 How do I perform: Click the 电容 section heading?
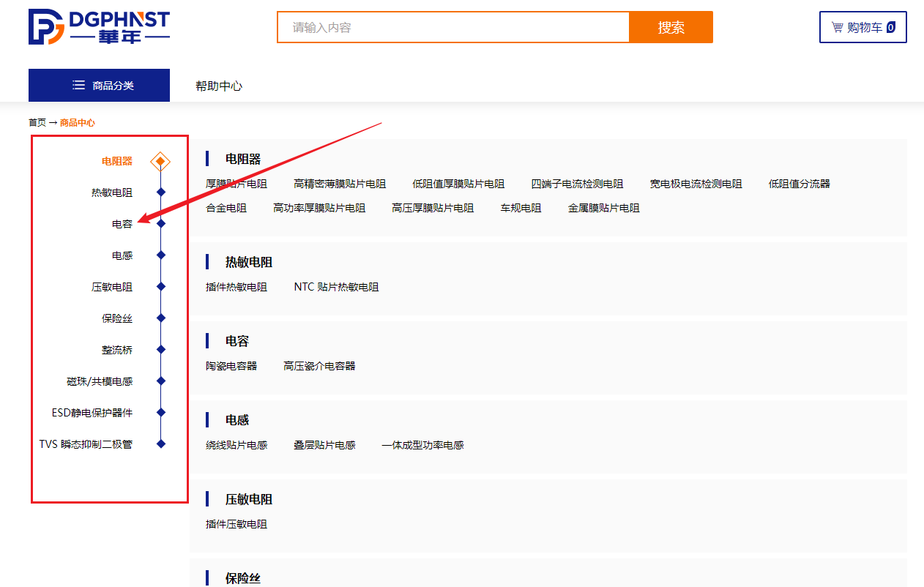pyautogui.click(x=237, y=341)
